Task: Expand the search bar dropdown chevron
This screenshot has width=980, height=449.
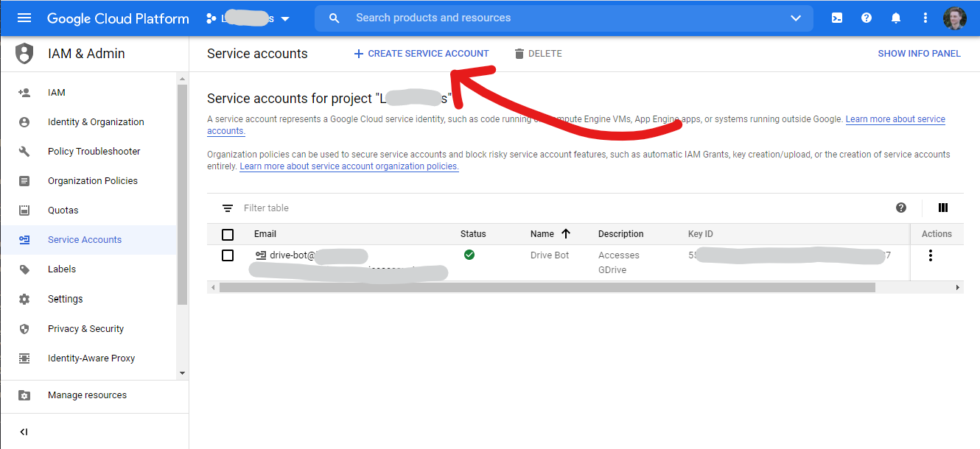Action: coord(796,18)
